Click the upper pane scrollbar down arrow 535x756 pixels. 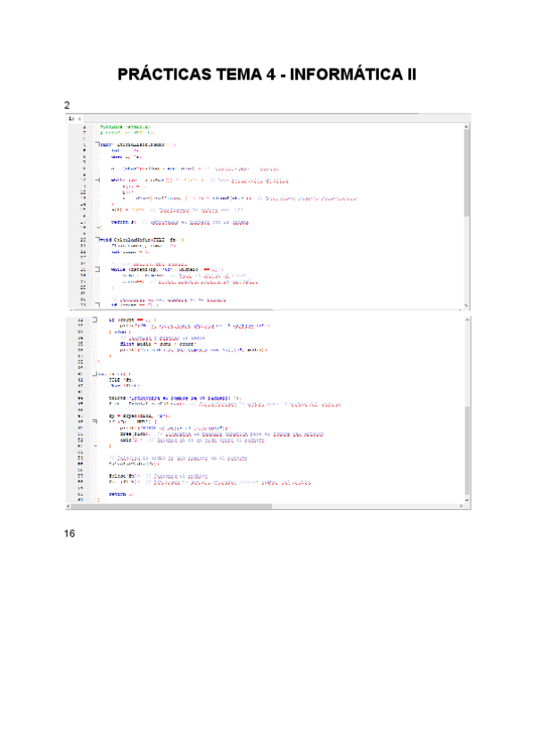[466, 305]
